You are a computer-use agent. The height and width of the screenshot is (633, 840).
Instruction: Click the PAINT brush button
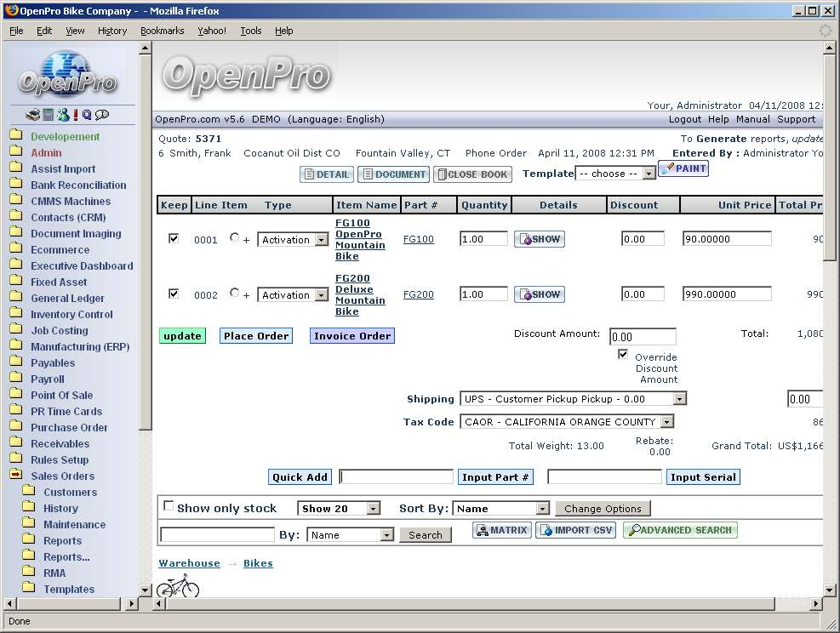683,168
